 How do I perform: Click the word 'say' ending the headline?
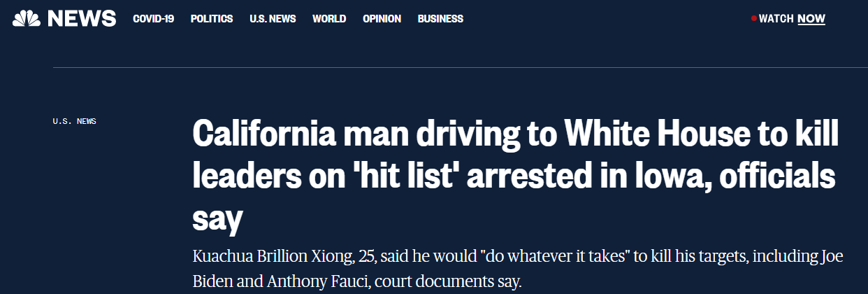tap(217, 220)
